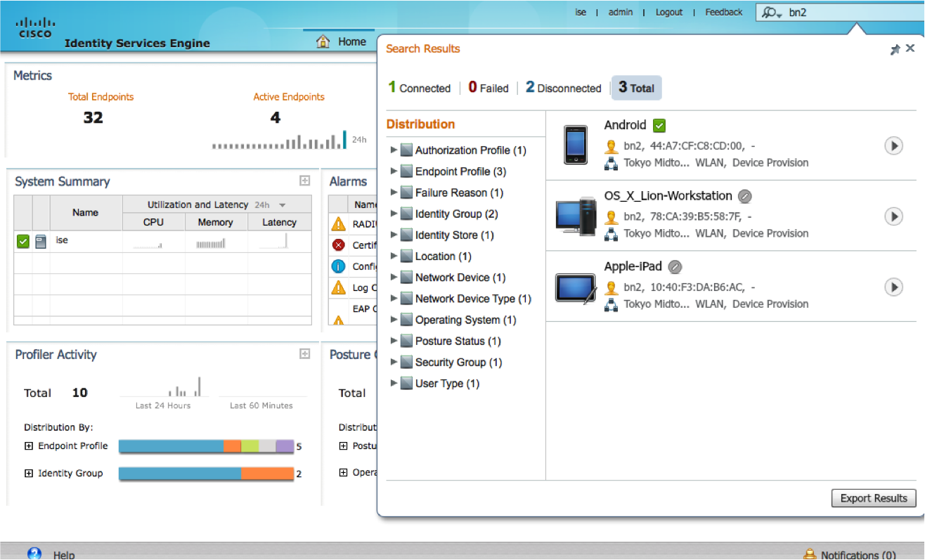Click the OS_X_Lion-Workstation computer icon
The image size is (925, 560).
576,216
